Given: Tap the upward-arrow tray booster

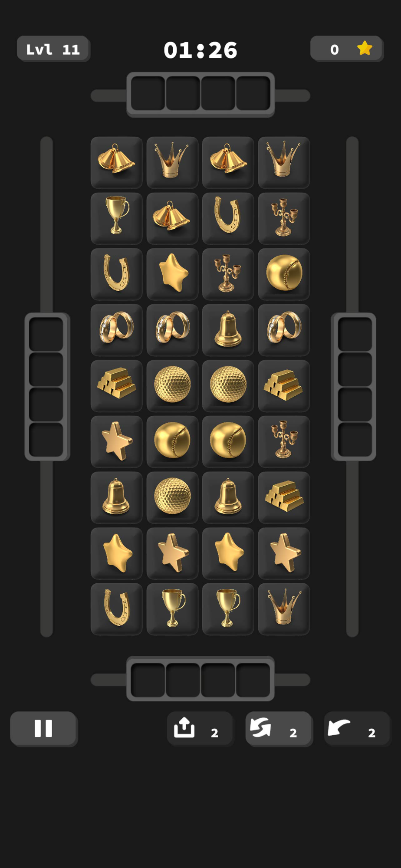Looking at the screenshot, I should pos(200,729).
